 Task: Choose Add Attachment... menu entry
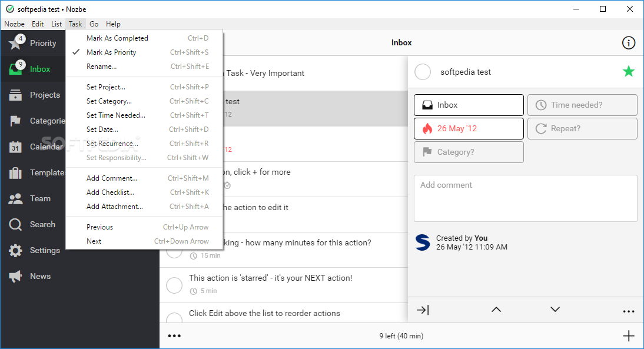(144, 207)
